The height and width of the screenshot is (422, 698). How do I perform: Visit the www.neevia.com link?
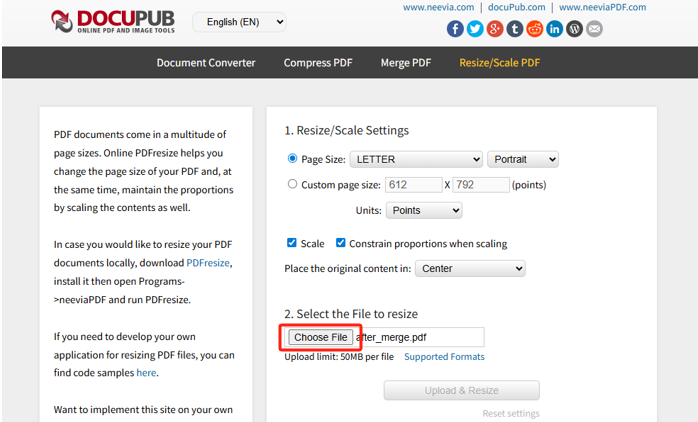438,7
